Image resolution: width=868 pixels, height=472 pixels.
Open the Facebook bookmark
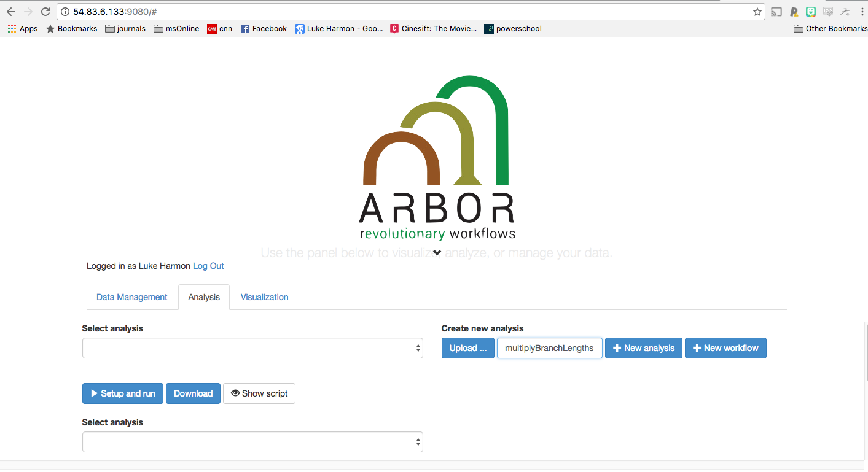coord(264,29)
